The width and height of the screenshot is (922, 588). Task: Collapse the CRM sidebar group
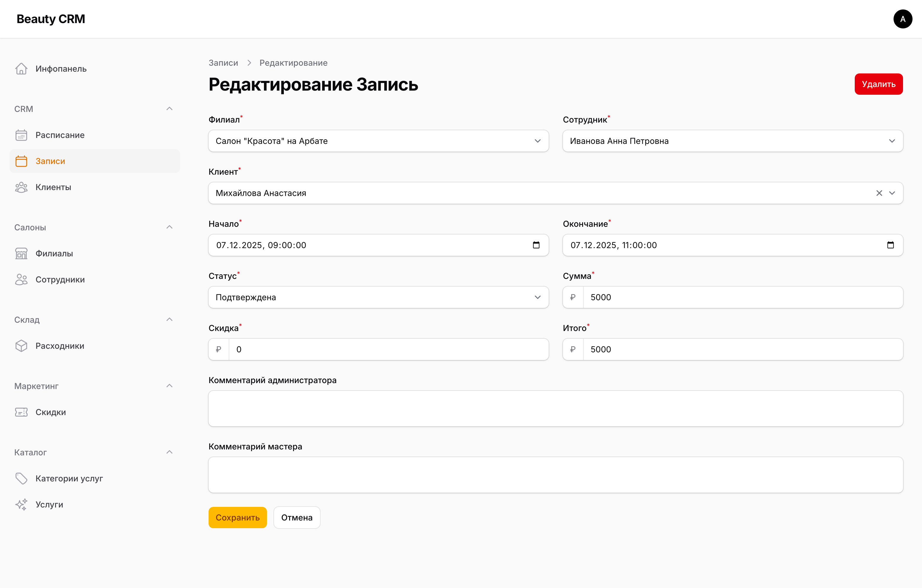click(x=169, y=109)
